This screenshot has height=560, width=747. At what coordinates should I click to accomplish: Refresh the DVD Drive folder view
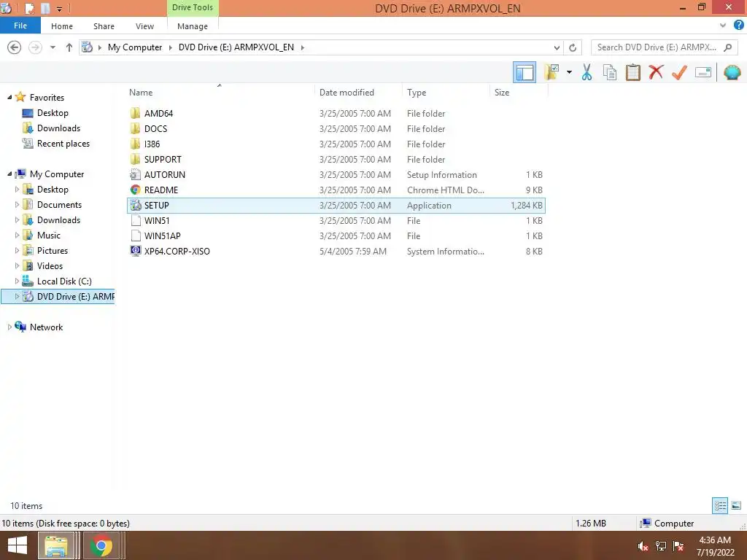(x=573, y=47)
